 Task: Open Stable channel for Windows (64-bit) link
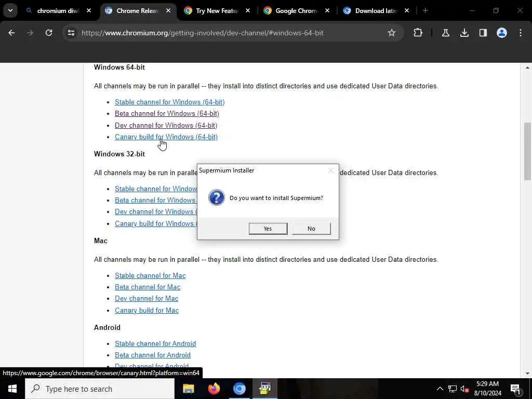pos(170,102)
